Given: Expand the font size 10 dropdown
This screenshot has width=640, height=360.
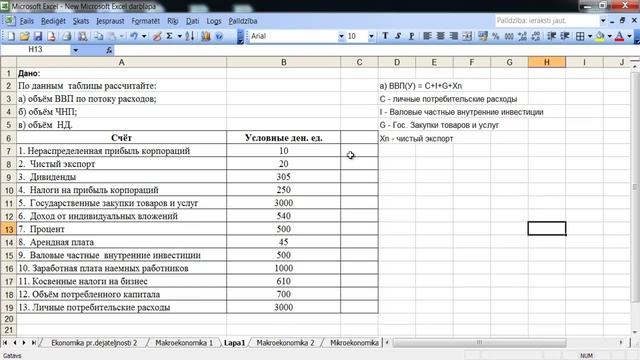Looking at the screenshot, I should point(371,36).
